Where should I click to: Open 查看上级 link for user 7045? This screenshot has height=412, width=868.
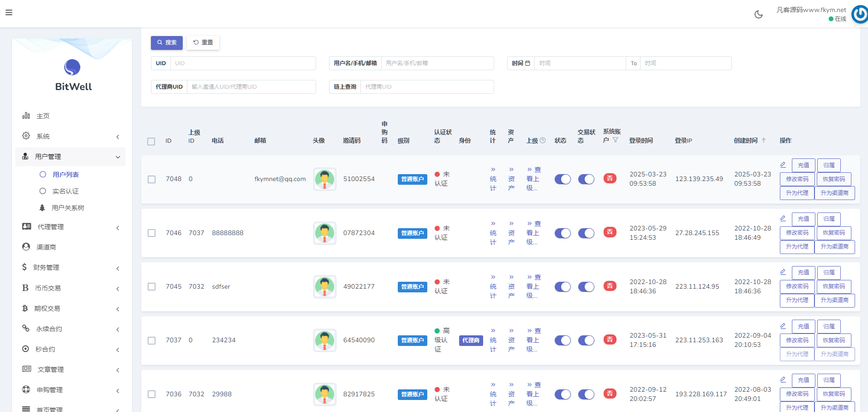(534, 286)
